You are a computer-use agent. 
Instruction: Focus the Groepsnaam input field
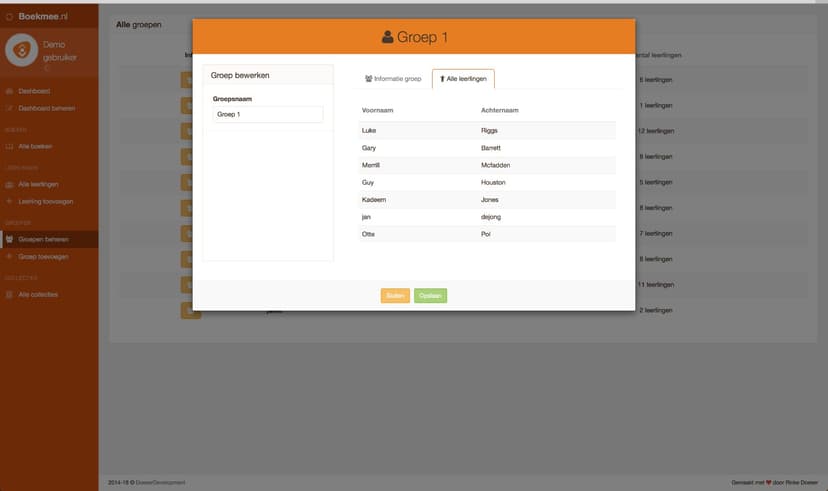[268, 114]
